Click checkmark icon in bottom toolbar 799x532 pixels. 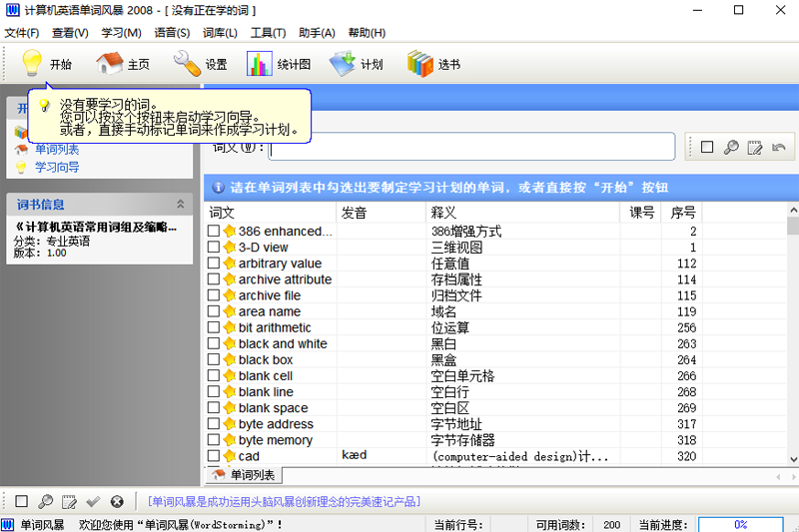(93, 501)
